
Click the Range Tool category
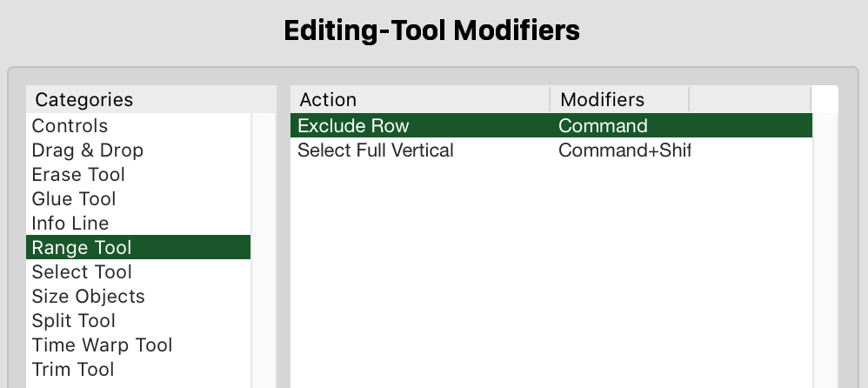click(82, 248)
